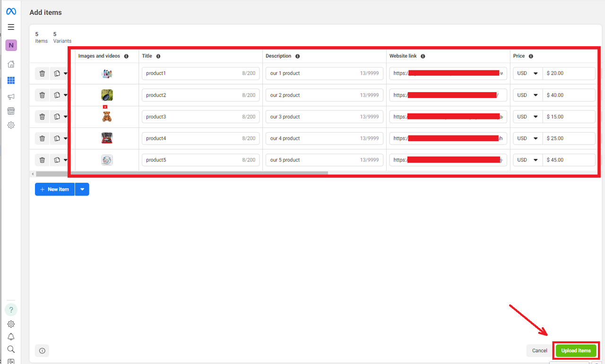The image size is (605, 364).
Task: Open the Ads megaphone sidebar icon
Action: (x=11, y=97)
